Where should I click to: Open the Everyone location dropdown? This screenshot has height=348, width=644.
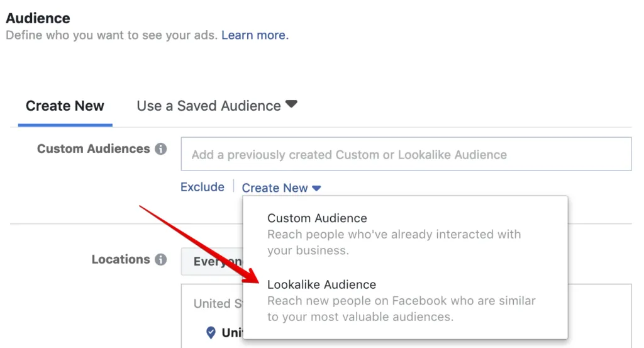(x=213, y=261)
